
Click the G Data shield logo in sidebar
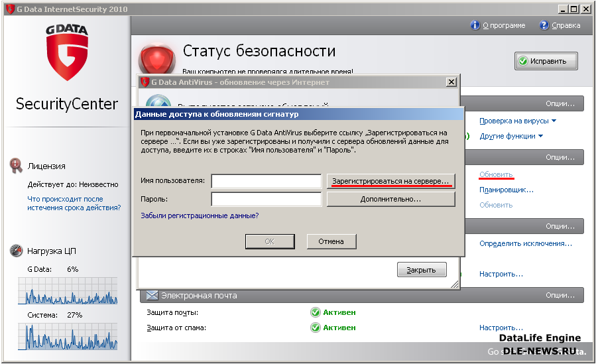coord(67,53)
